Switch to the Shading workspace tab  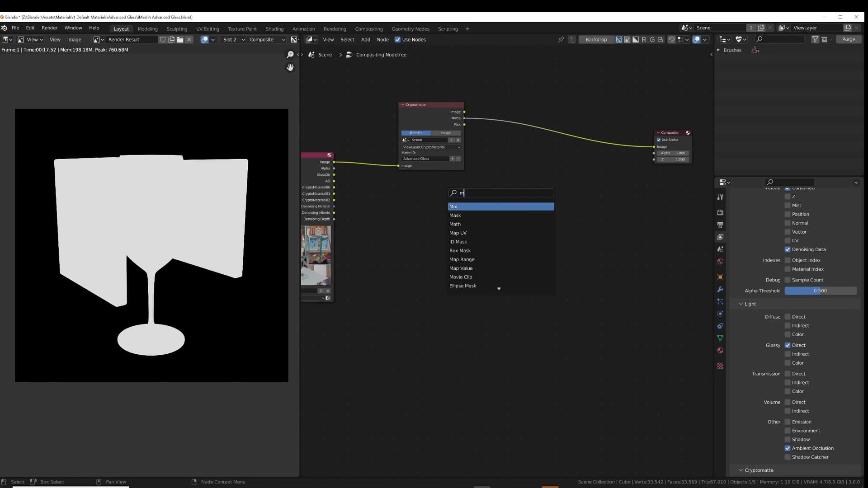[x=274, y=29]
